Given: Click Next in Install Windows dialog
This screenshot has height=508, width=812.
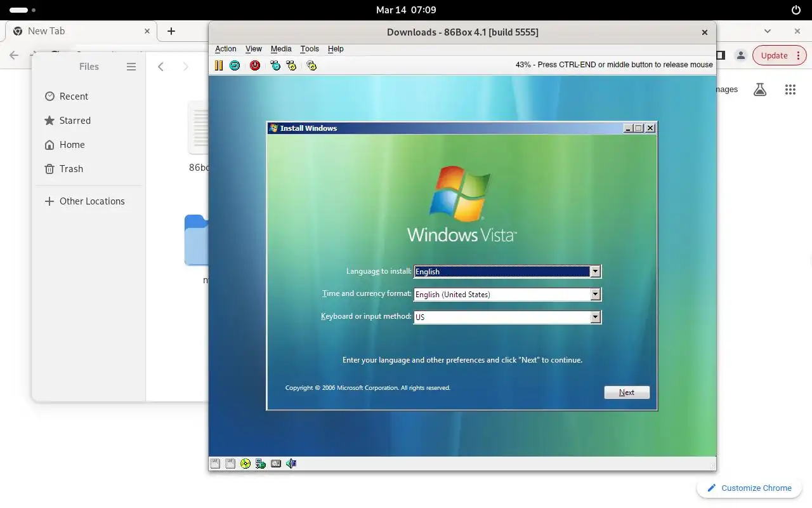Looking at the screenshot, I should tap(627, 392).
